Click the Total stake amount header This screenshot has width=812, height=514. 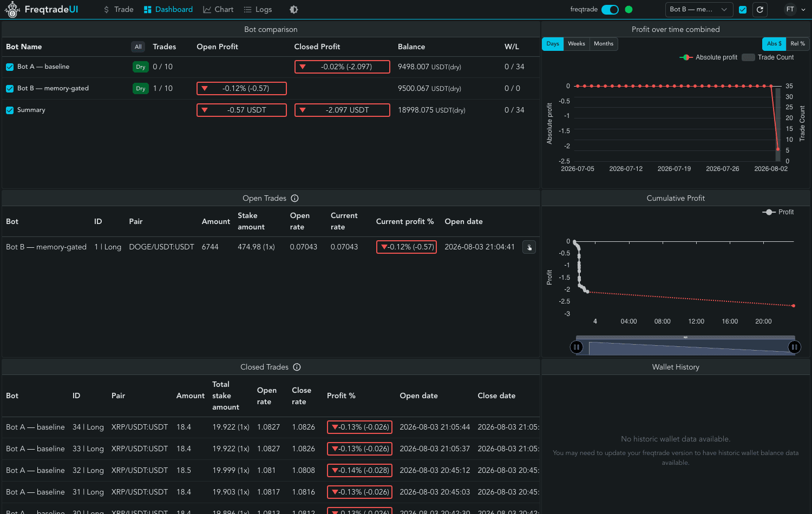(225, 396)
